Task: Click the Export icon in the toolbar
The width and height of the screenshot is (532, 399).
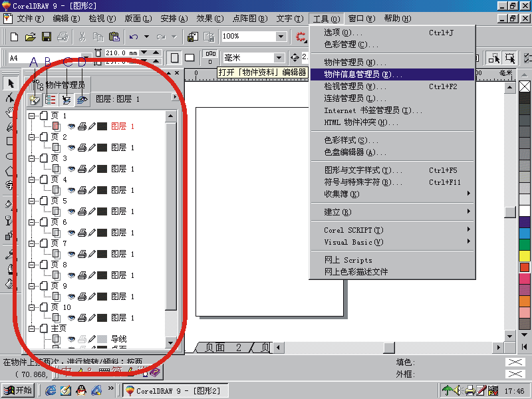Action: click(x=209, y=37)
